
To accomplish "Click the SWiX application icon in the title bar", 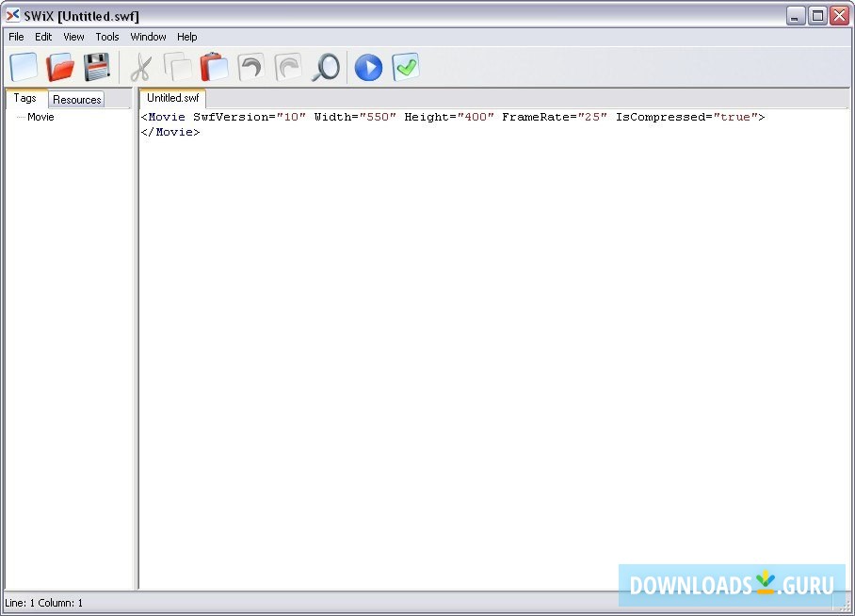I will point(12,15).
